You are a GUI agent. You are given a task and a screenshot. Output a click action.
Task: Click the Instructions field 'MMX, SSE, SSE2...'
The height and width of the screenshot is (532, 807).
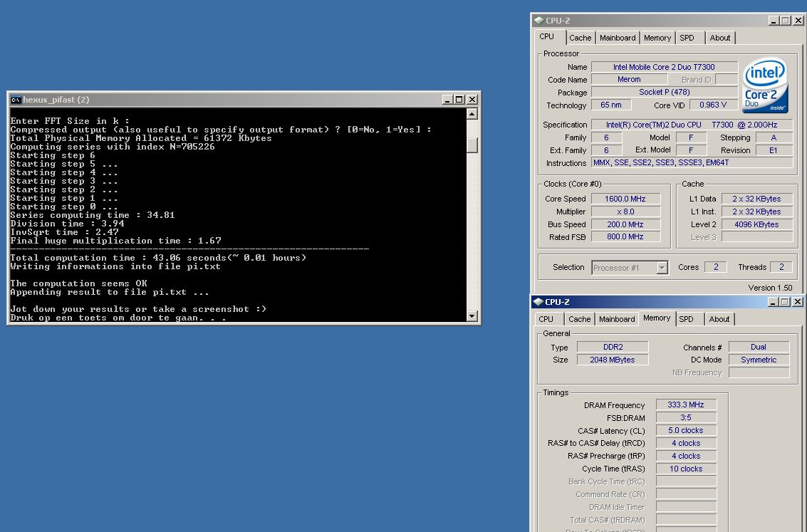click(x=692, y=162)
